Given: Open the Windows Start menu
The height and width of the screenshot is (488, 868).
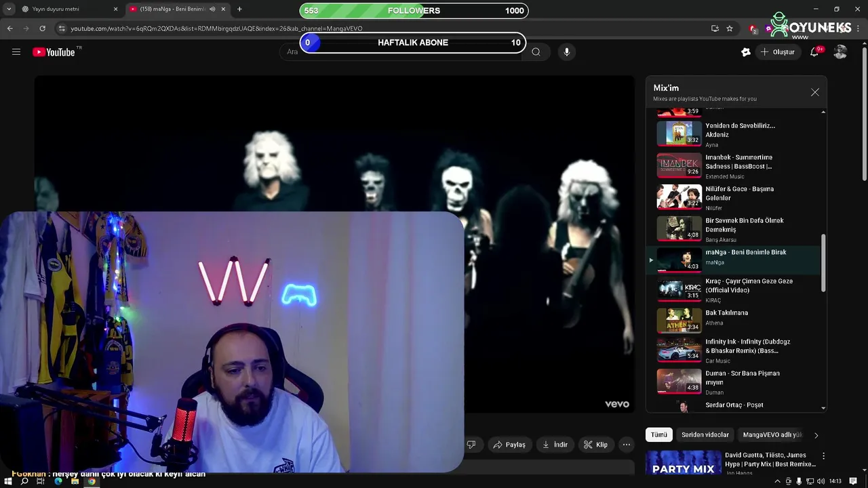Looking at the screenshot, I should click(x=8, y=481).
